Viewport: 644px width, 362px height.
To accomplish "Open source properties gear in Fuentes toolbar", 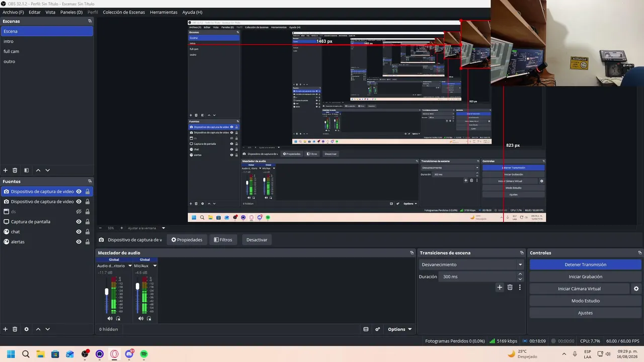I will [26, 329].
